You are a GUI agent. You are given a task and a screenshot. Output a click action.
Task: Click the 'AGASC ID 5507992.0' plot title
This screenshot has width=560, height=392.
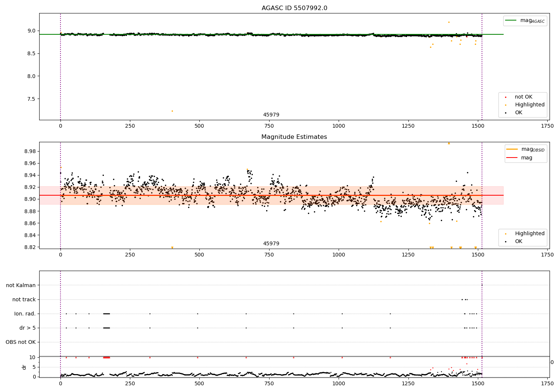tap(294, 8)
